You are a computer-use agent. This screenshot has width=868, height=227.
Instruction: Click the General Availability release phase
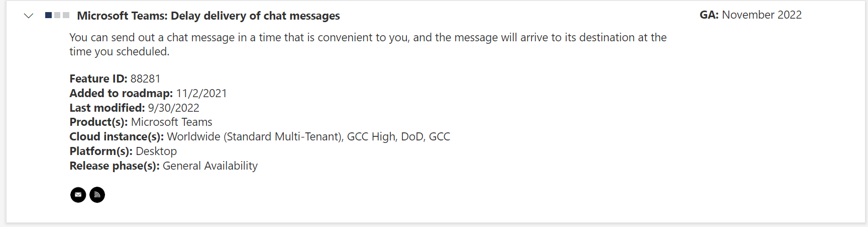point(210,166)
